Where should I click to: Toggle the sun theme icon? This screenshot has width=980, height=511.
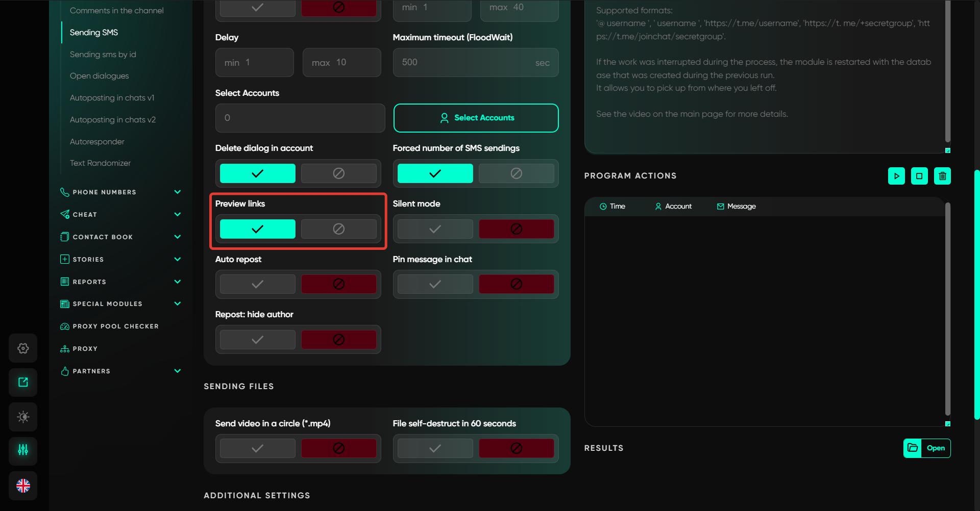(x=23, y=417)
